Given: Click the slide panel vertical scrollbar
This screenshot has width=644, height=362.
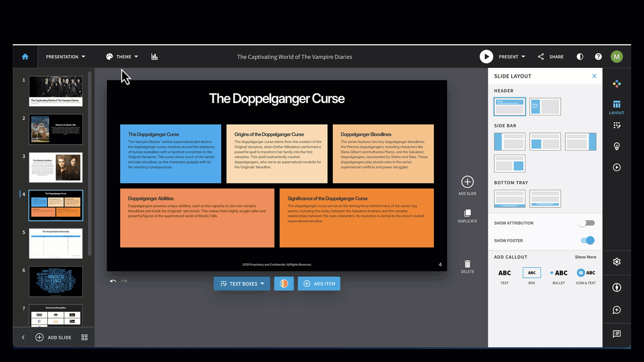Looking at the screenshot, I should [90, 164].
